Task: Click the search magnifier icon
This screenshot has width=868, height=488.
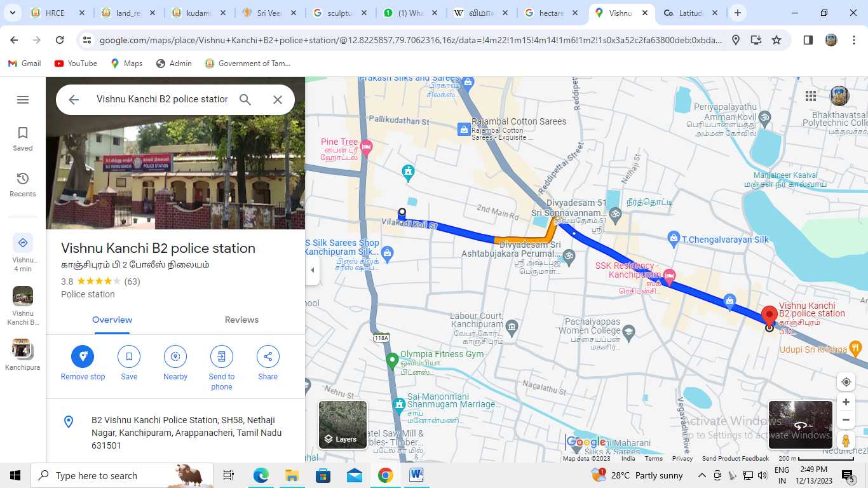Action: click(x=245, y=100)
